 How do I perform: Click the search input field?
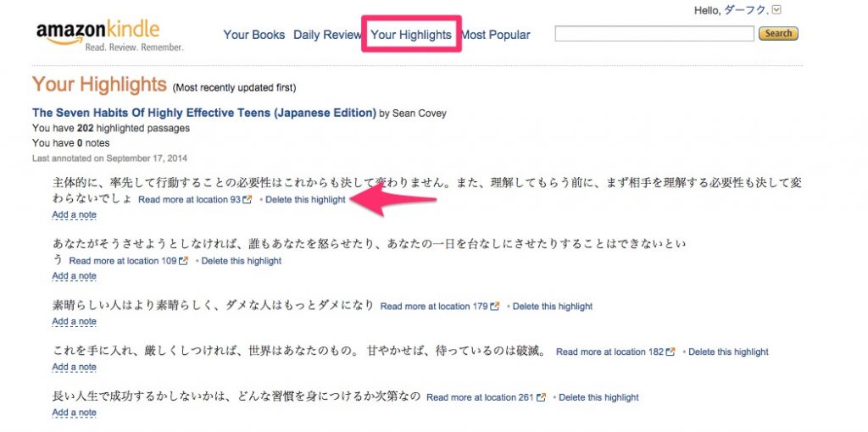coord(654,34)
